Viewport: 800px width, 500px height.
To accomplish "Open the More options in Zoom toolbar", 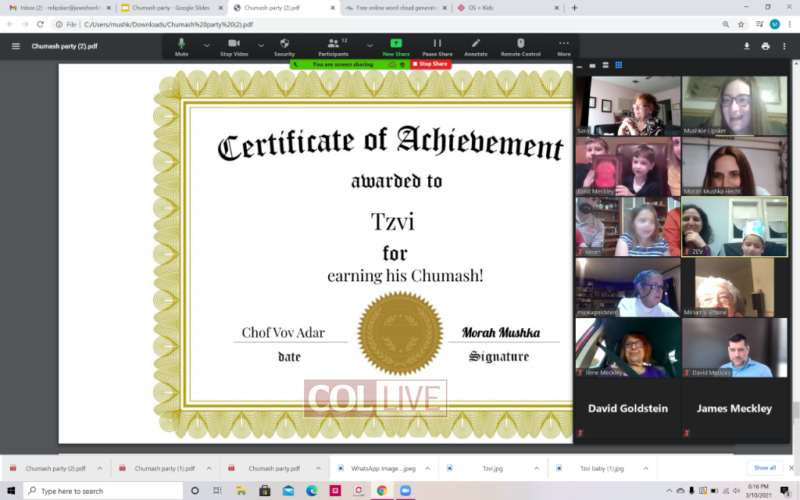I will pos(564,46).
